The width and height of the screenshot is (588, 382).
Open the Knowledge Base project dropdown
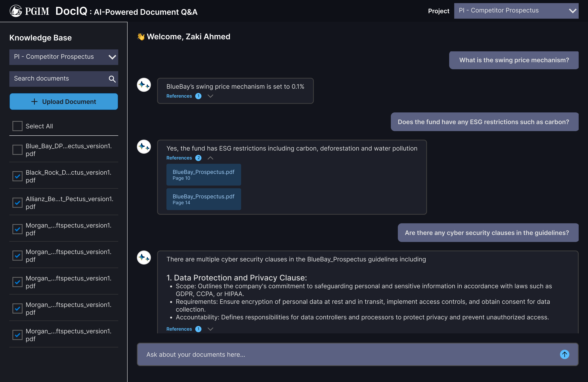pyautogui.click(x=64, y=57)
